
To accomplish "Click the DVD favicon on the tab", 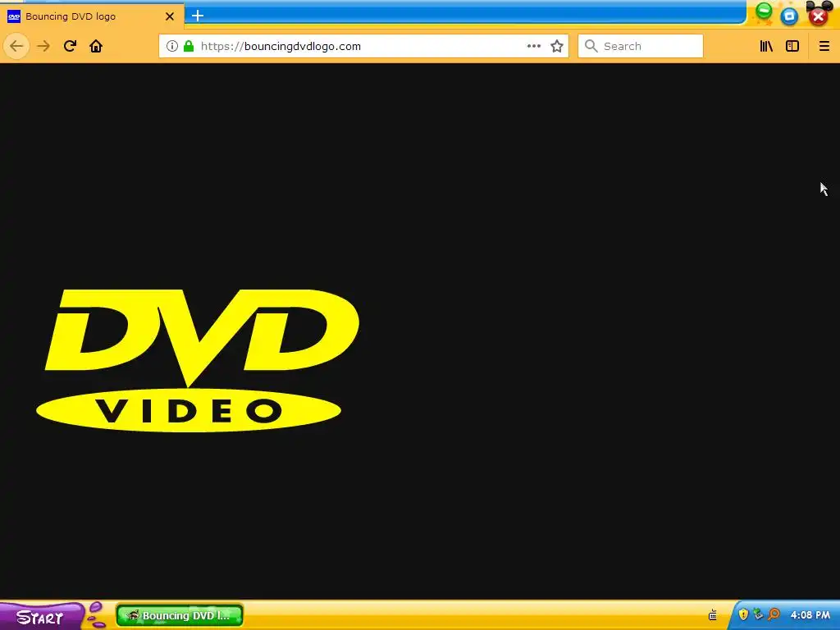I will pyautogui.click(x=14, y=16).
